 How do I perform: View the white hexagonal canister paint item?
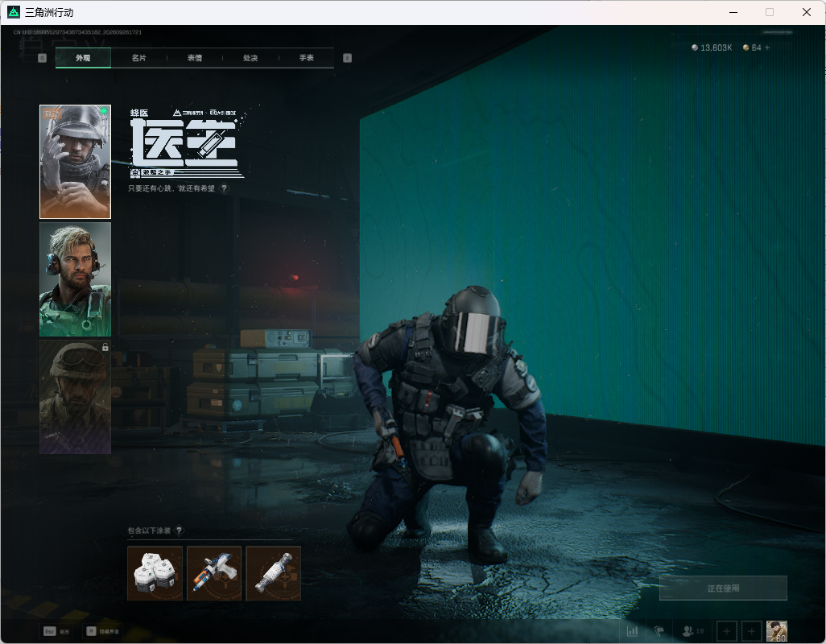(155, 573)
